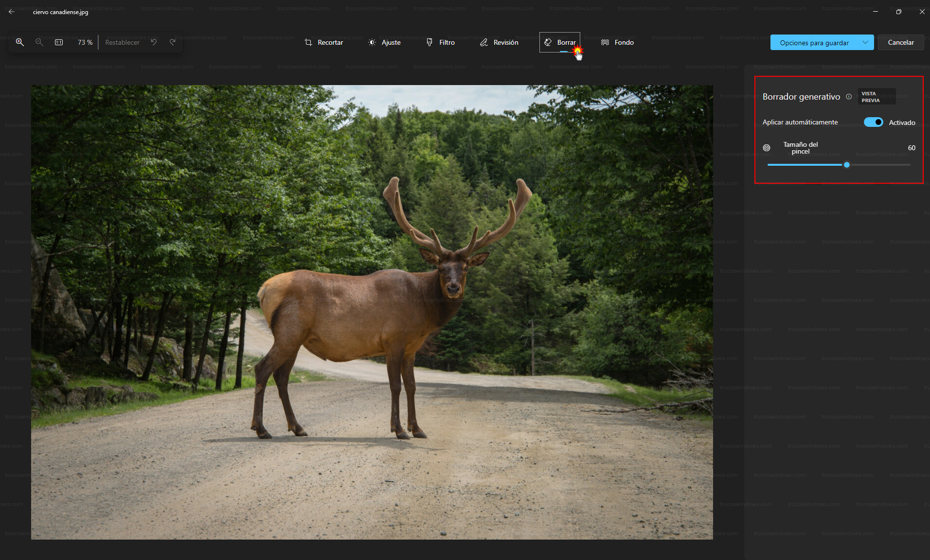Turn off the Aplicar automáticamente toggle

[x=873, y=122]
